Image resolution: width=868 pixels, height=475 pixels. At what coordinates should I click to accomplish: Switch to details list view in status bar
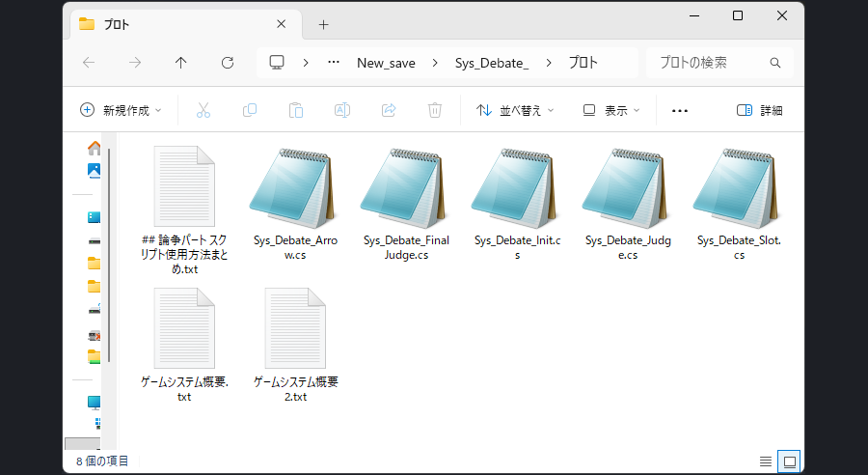pyautogui.click(x=766, y=461)
